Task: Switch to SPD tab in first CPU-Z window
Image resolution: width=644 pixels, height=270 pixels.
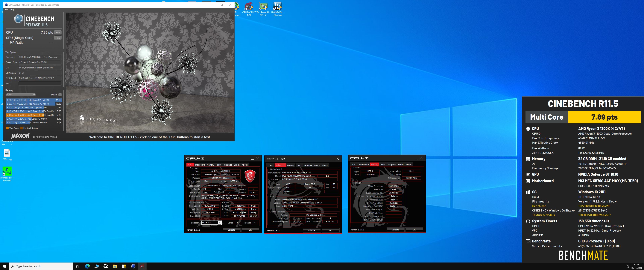Action: [x=219, y=165]
